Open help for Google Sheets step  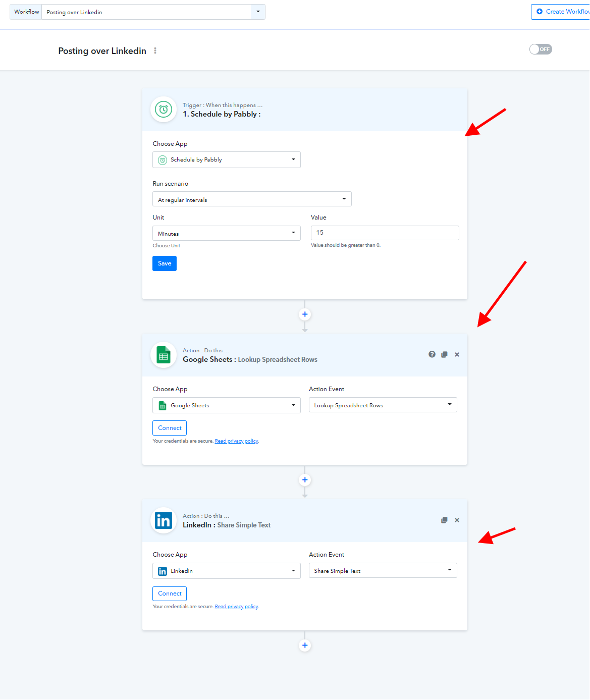tap(432, 354)
